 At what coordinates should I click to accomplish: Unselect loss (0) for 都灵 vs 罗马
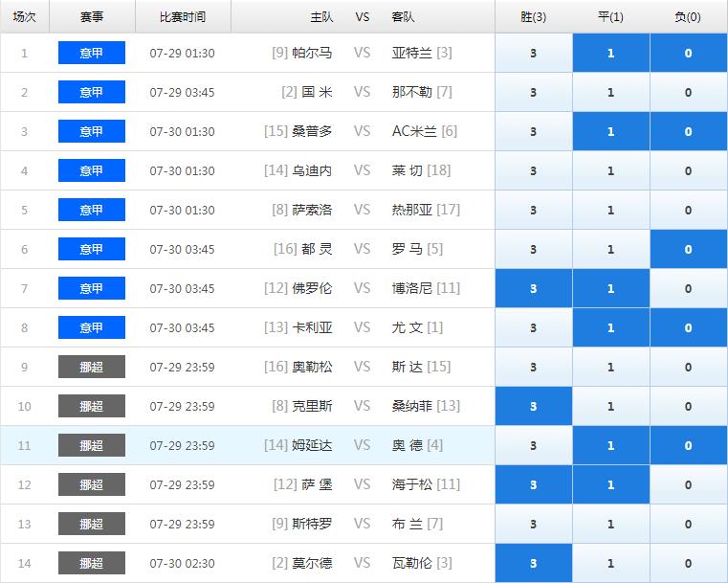(x=688, y=249)
